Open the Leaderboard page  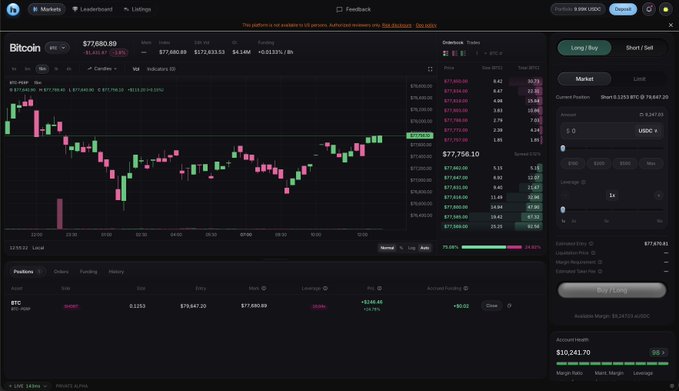[x=92, y=9]
